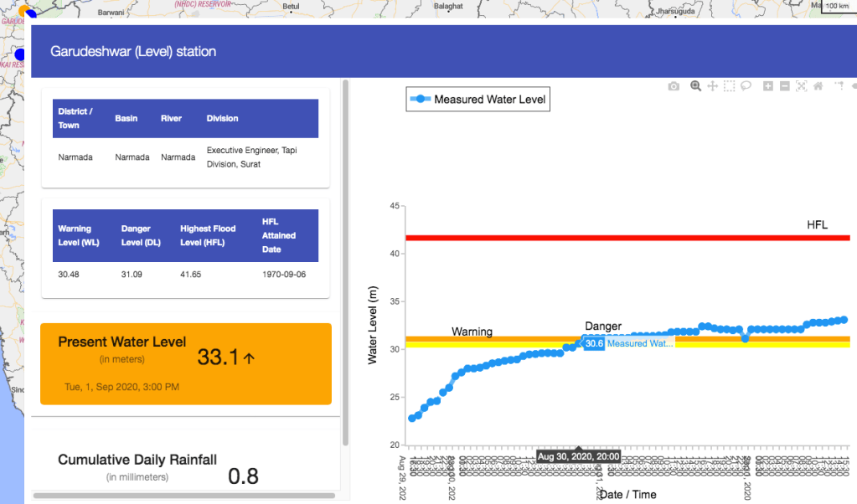Download plot as PNG with camera icon

(x=674, y=86)
